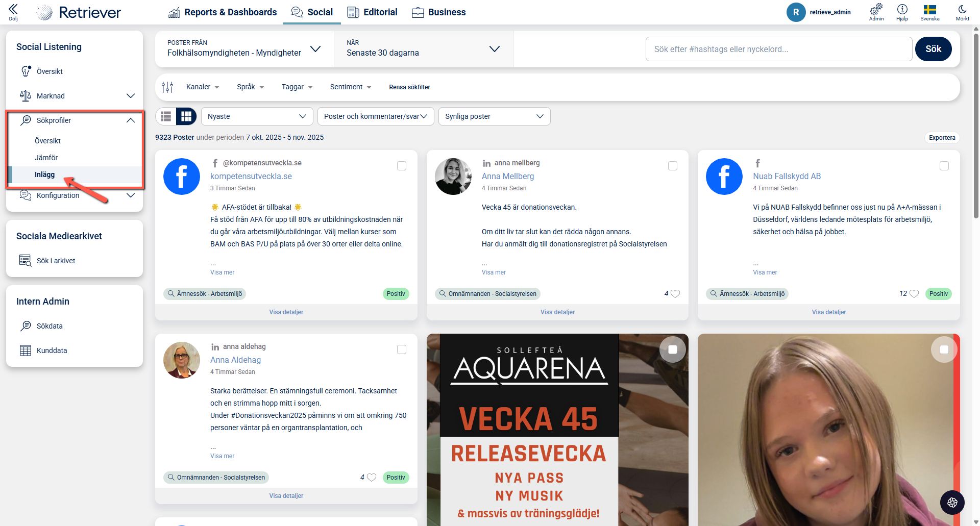This screenshot has width=980, height=526.
Task: Click the hashtag keyword search field
Action: pyautogui.click(x=779, y=49)
